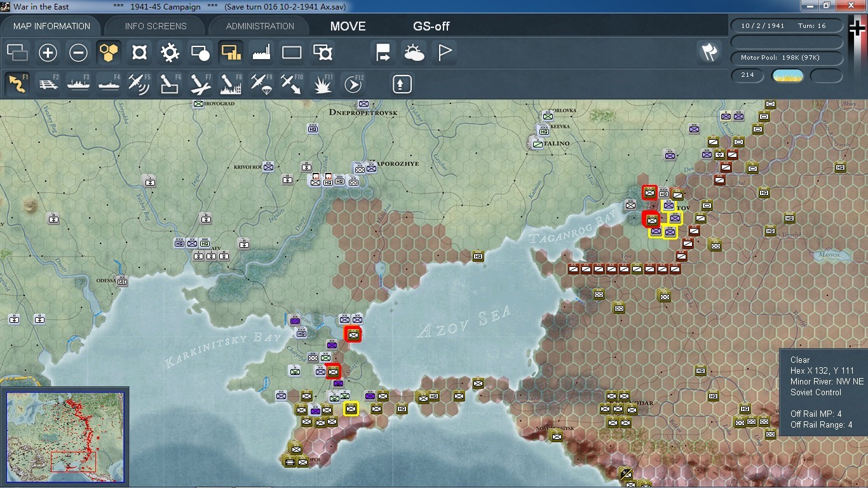Select F6 bomb unit mode icon
Screen dimensions: 868x488
pos(170,84)
